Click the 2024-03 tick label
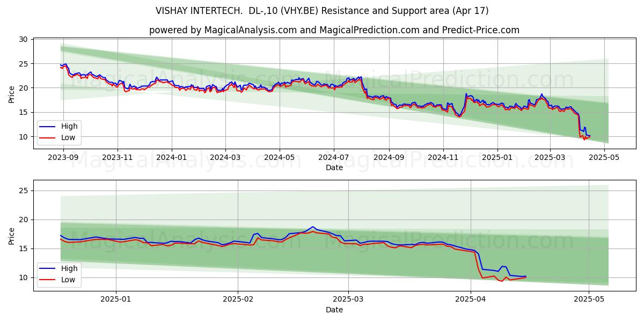The width and height of the screenshot is (644, 322). point(225,158)
